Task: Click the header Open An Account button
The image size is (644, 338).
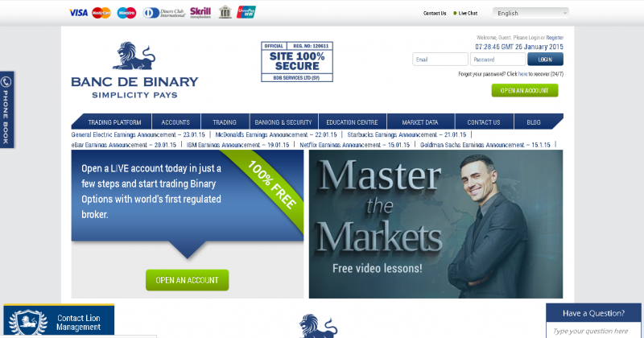Action: pos(525,90)
